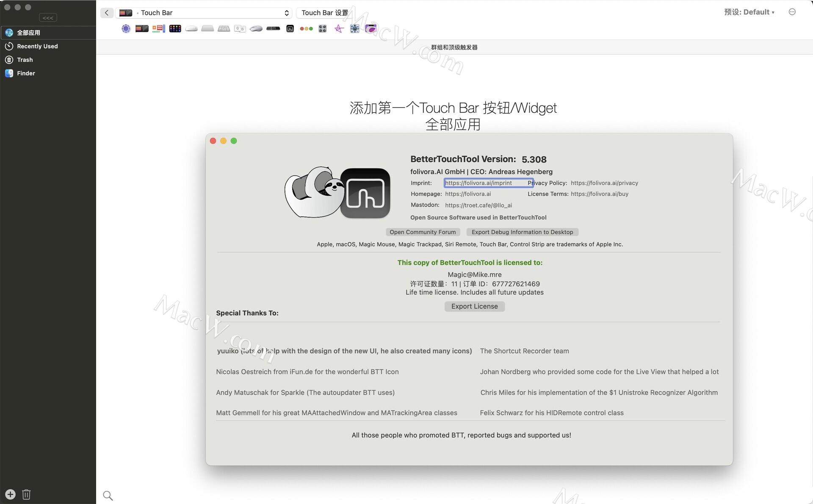813x504 pixels.
Task: Choose the Normal Mouse trigger icon
Action: pos(256,28)
